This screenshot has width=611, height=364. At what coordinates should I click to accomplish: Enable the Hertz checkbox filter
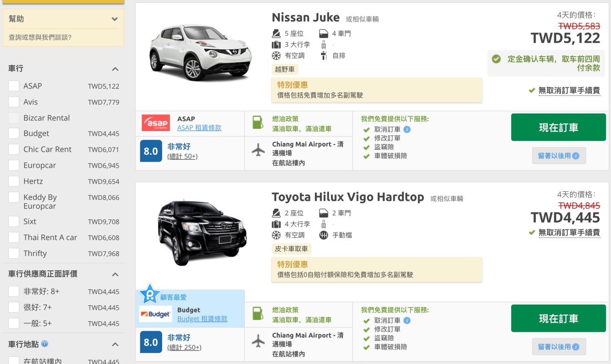tap(13, 181)
